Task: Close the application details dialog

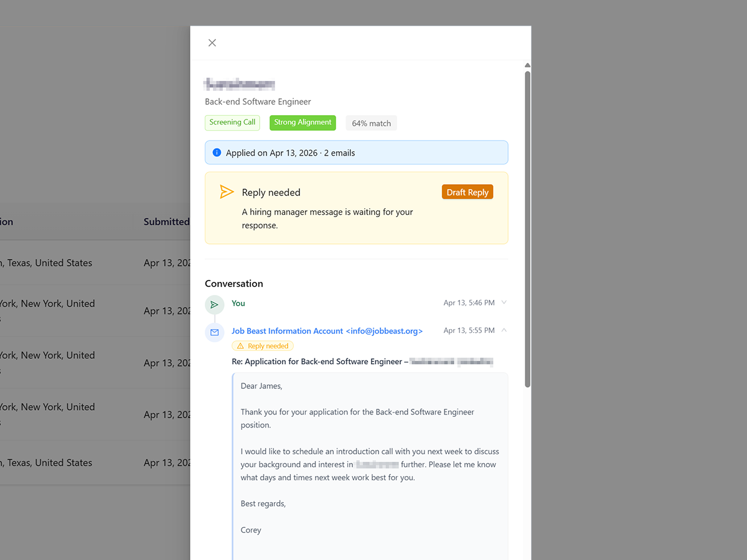Action: (x=212, y=42)
